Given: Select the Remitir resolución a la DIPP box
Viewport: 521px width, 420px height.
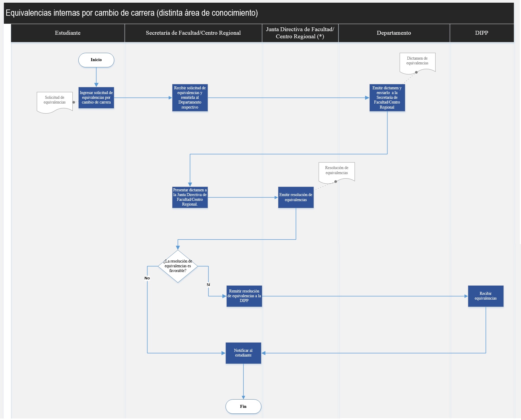Looking at the screenshot, I should point(244,296).
